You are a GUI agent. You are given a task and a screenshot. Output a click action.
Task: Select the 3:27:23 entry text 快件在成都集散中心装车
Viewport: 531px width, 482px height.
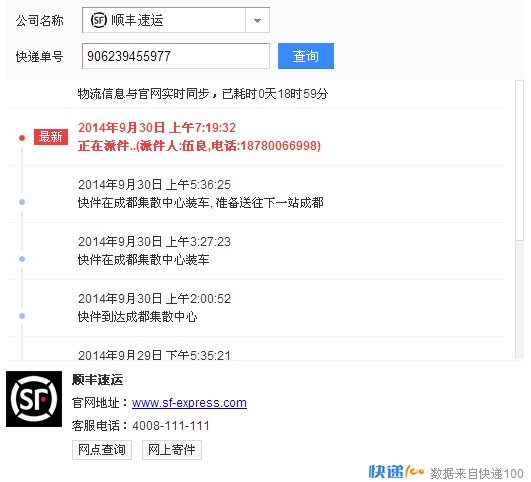144,260
